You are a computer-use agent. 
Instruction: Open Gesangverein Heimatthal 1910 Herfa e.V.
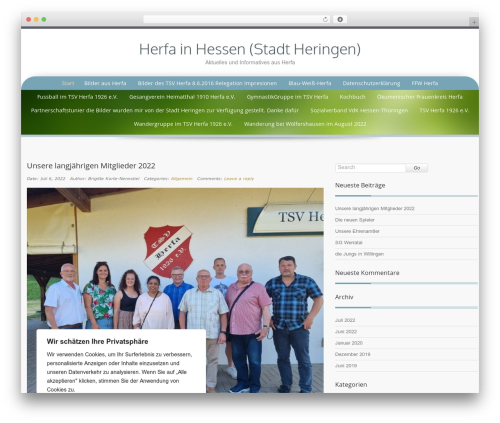coord(182,97)
